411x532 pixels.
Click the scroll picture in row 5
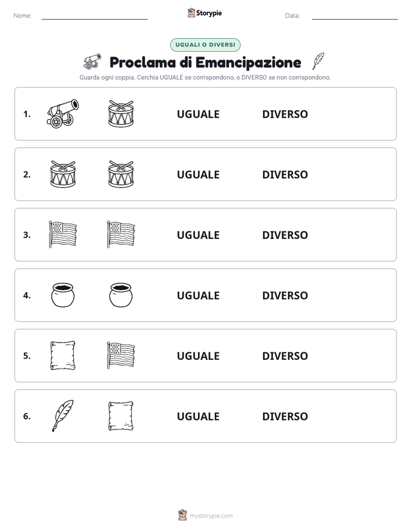(63, 356)
